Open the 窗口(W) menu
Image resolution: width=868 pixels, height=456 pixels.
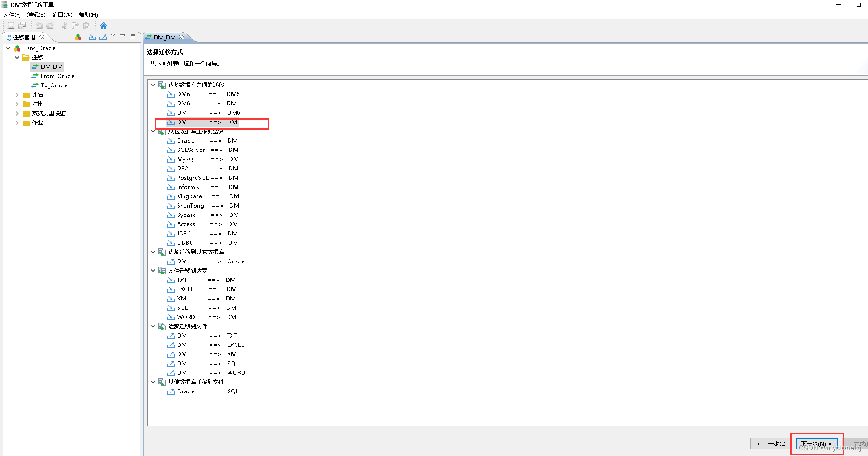62,15
